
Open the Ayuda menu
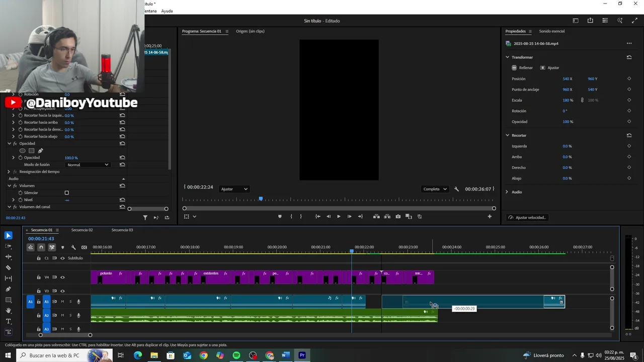coord(167,11)
